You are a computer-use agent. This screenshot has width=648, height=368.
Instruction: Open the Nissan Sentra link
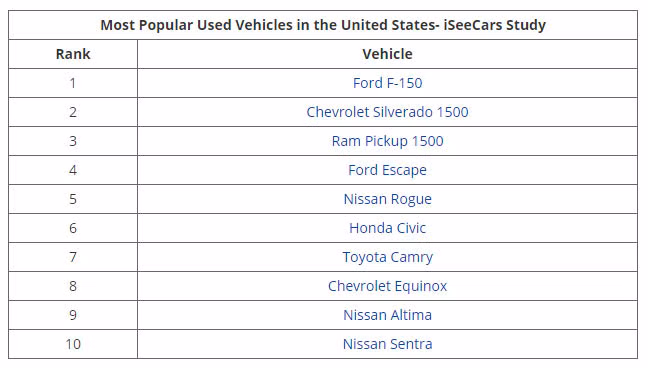tap(387, 344)
